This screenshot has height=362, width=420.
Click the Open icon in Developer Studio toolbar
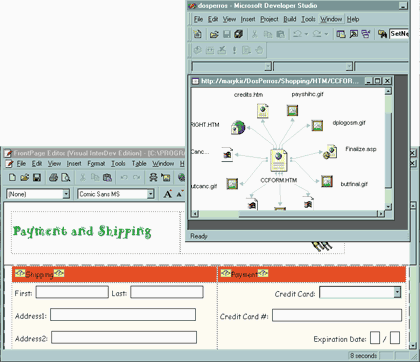[x=214, y=34]
